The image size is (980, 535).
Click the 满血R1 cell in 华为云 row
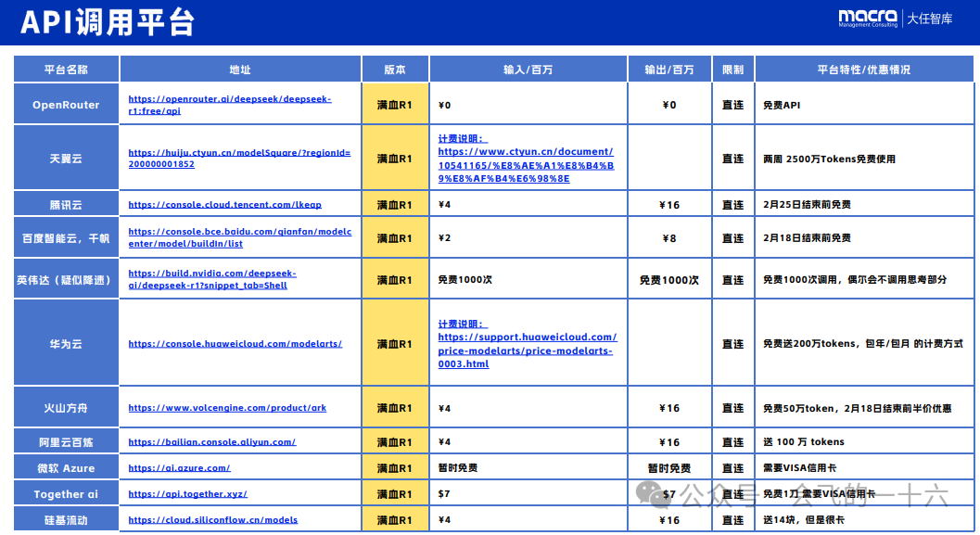click(395, 344)
